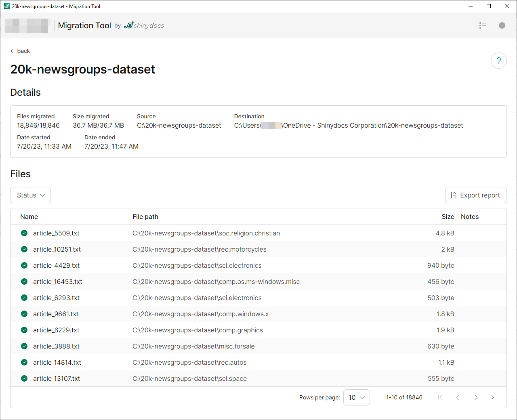Click the green status icon for article_5509.txt

point(24,233)
